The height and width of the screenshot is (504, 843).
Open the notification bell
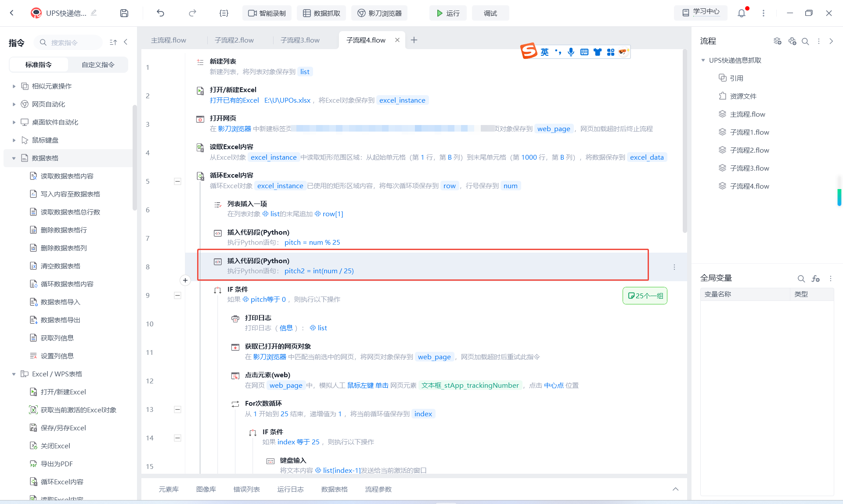(x=742, y=13)
